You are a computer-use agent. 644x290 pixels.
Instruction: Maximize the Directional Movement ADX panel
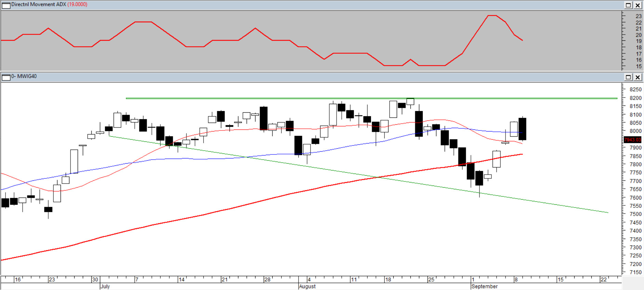628,5
